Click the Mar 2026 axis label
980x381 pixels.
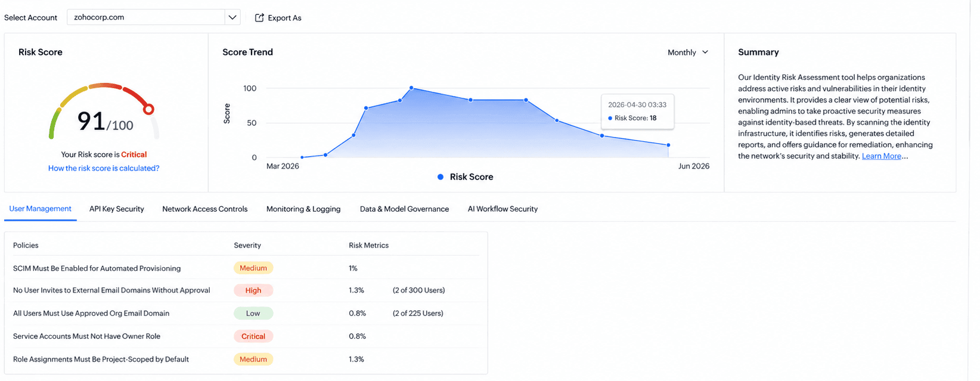(x=283, y=166)
